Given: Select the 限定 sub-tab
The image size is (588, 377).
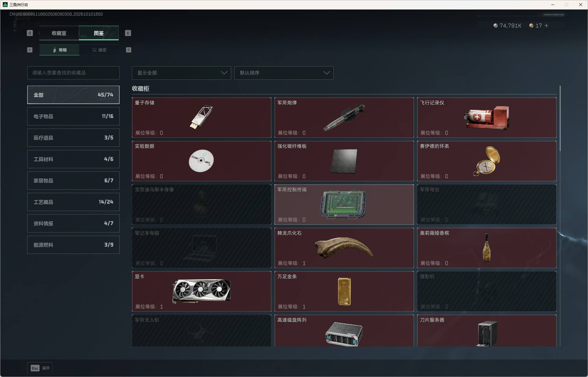Looking at the screenshot, I should tap(99, 50).
